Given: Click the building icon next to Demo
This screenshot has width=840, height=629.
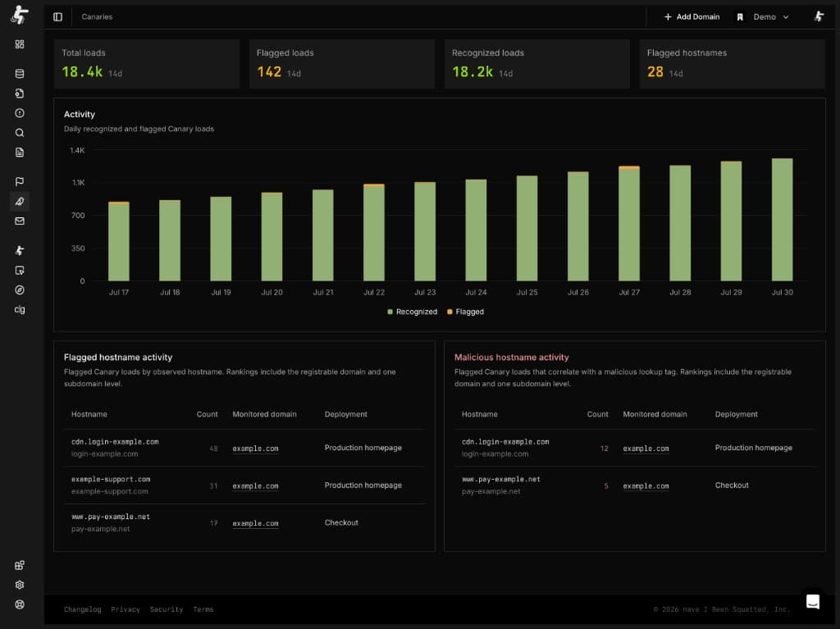Looking at the screenshot, I should 740,17.
